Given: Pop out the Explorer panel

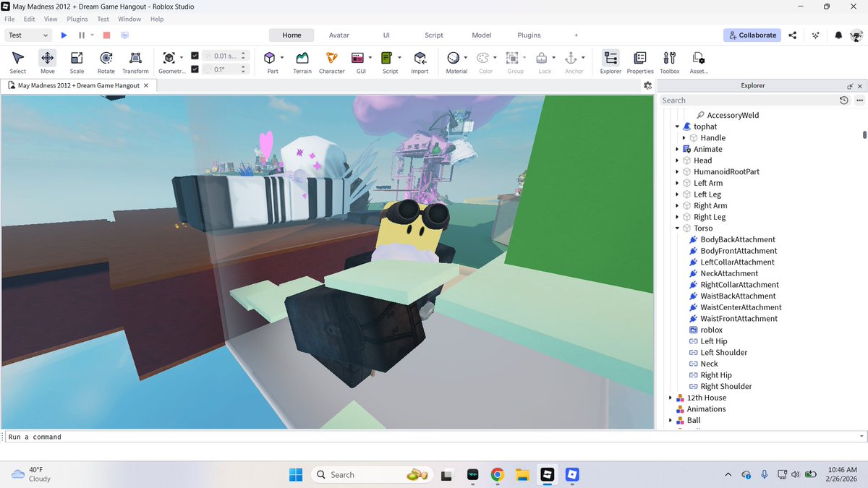Looking at the screenshot, I should [850, 85].
